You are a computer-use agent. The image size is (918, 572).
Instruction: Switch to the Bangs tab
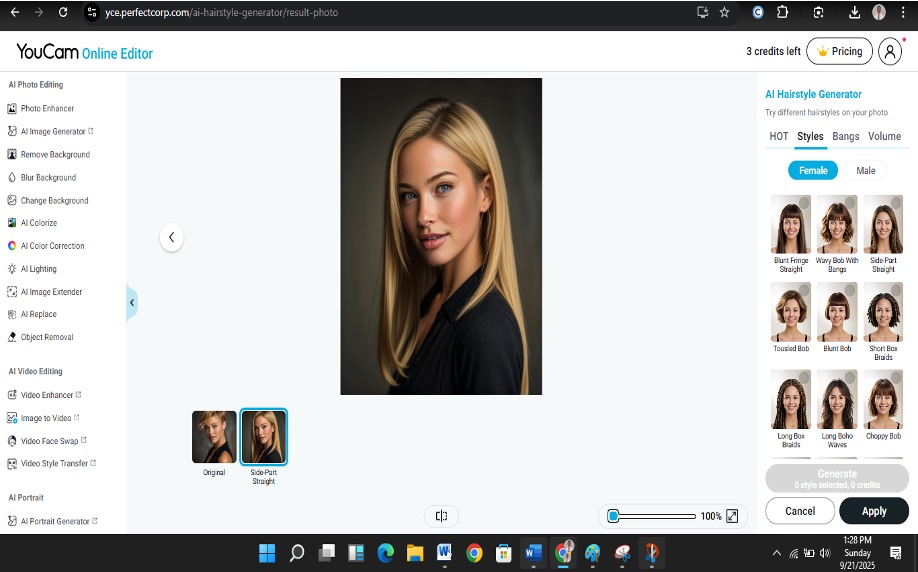(845, 136)
